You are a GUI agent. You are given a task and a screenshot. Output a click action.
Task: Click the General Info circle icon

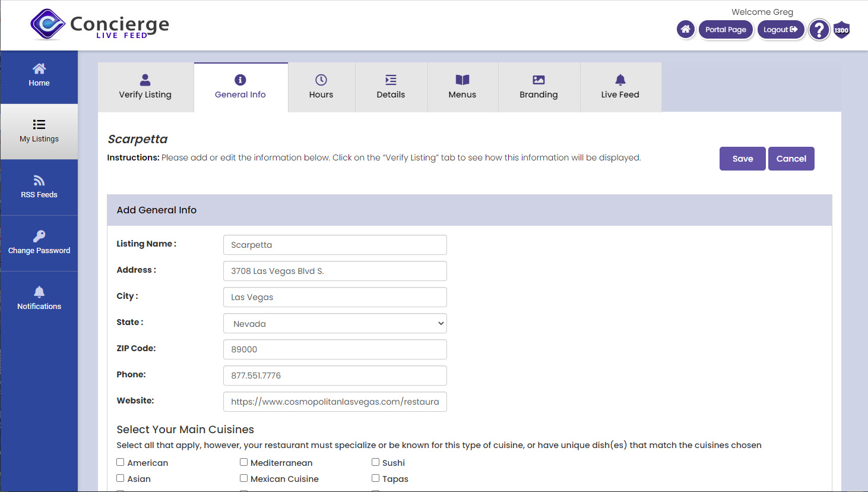click(240, 80)
